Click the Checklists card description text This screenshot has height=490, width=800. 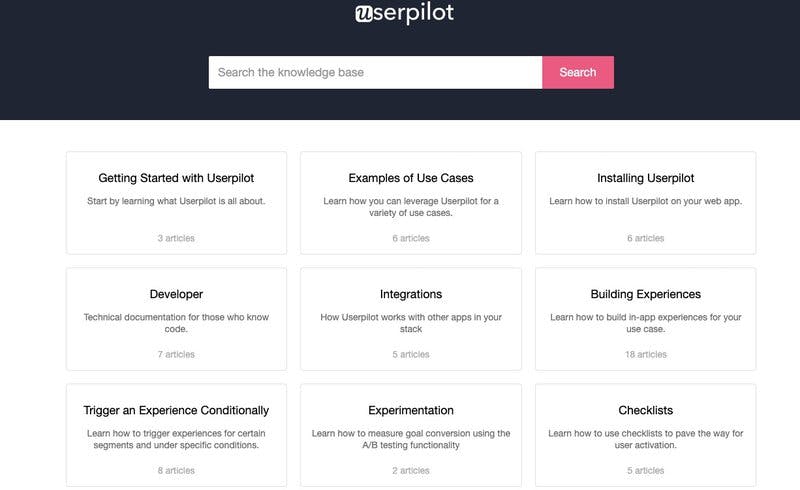[645, 439]
